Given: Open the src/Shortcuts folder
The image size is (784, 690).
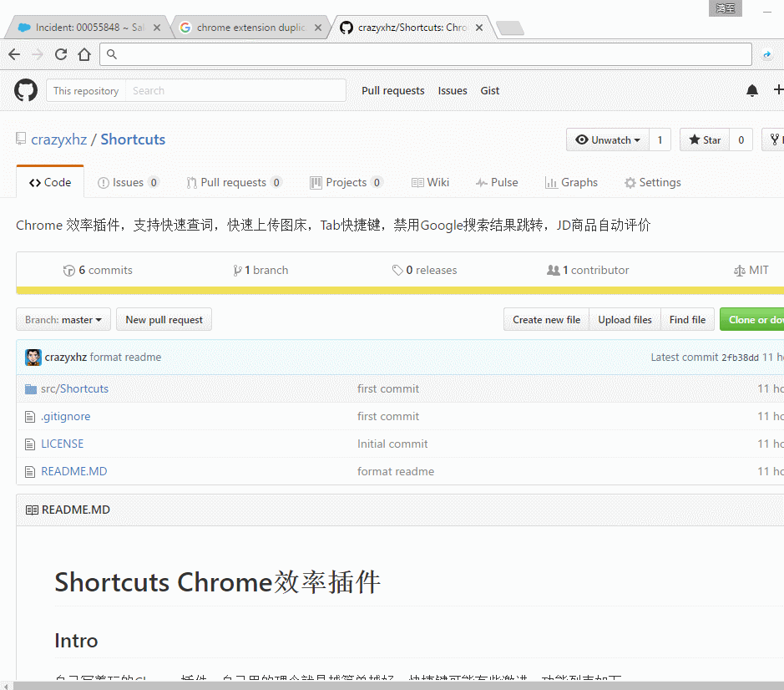Looking at the screenshot, I should click(74, 388).
